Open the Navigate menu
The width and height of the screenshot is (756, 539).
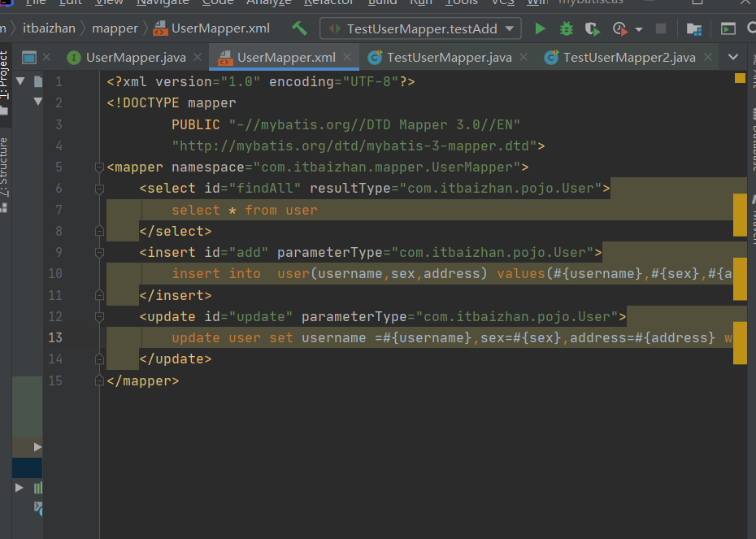162,2
